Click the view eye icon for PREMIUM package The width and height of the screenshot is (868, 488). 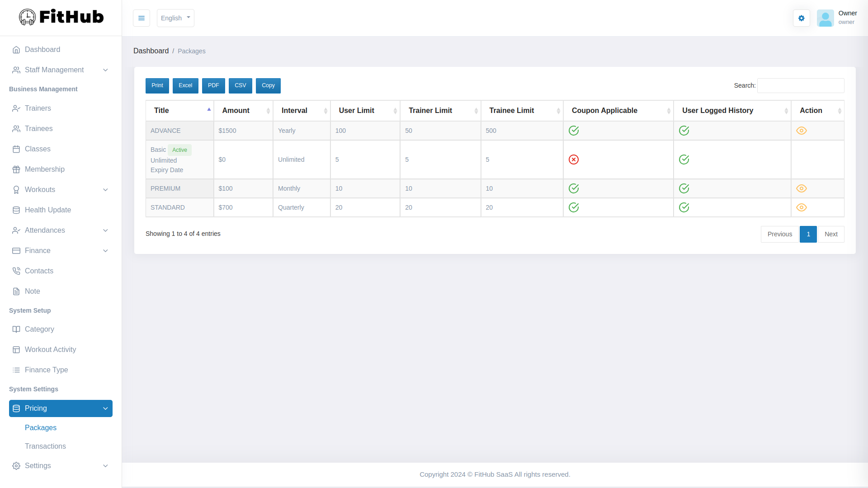801,188
